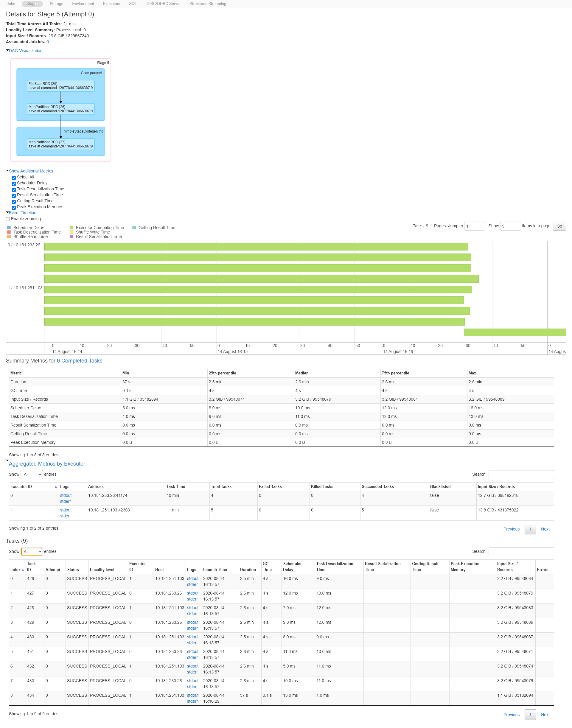572x728 pixels.
Task: Go to the Executors tab
Action: pos(111,4)
